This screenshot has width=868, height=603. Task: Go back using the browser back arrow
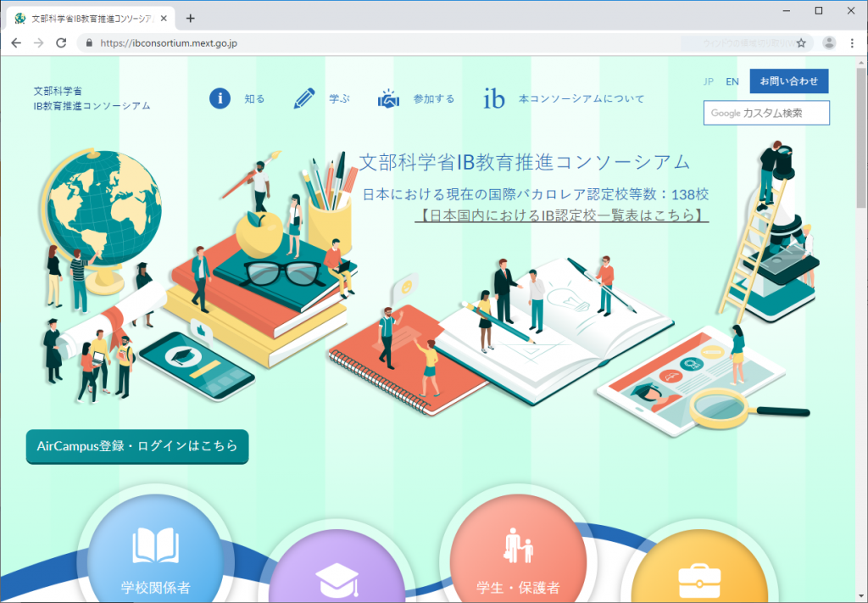click(x=16, y=43)
